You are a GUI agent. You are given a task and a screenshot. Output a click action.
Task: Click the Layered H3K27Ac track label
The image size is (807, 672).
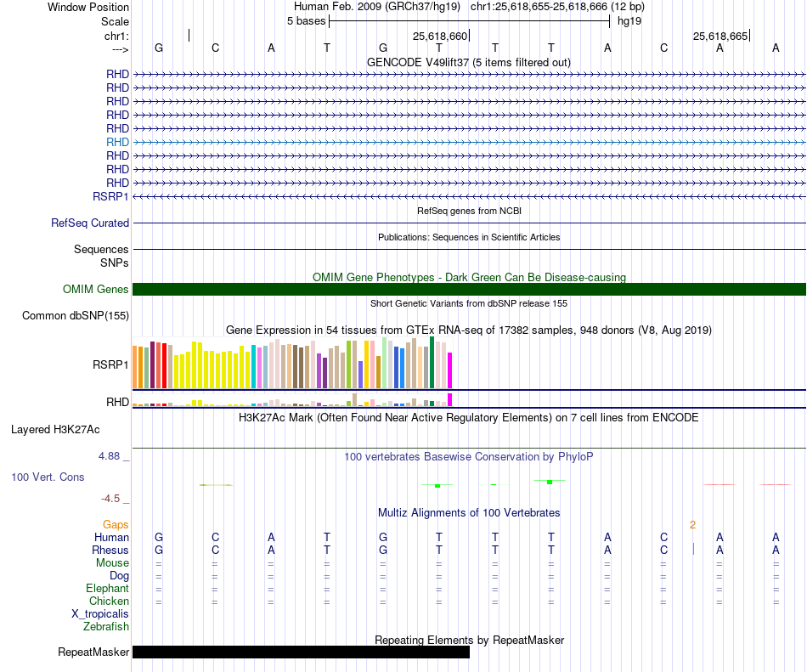(55, 430)
